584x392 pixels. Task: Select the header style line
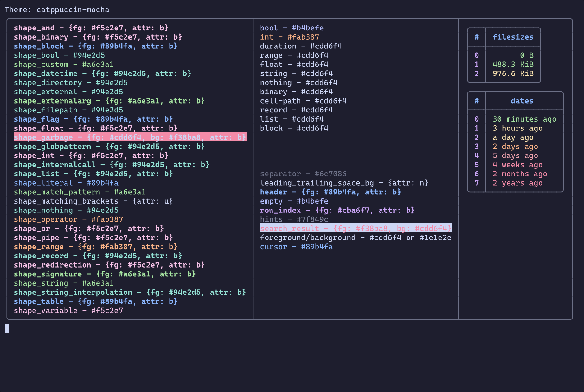click(x=331, y=192)
